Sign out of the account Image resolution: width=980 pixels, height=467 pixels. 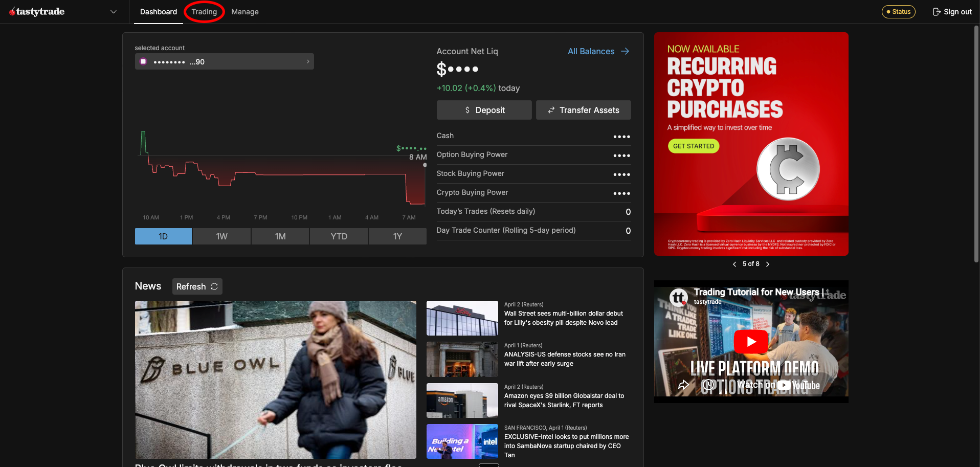coord(952,12)
